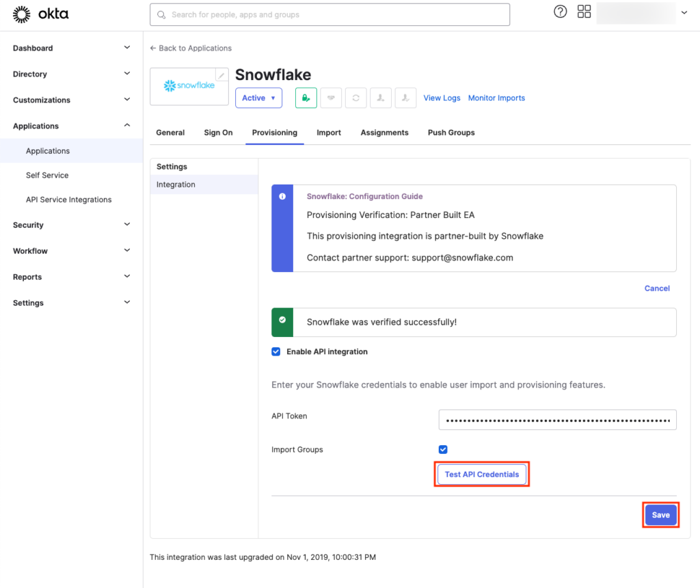The height and width of the screenshot is (588, 700).
Task: Click the help question mark icon
Action: pos(560,12)
